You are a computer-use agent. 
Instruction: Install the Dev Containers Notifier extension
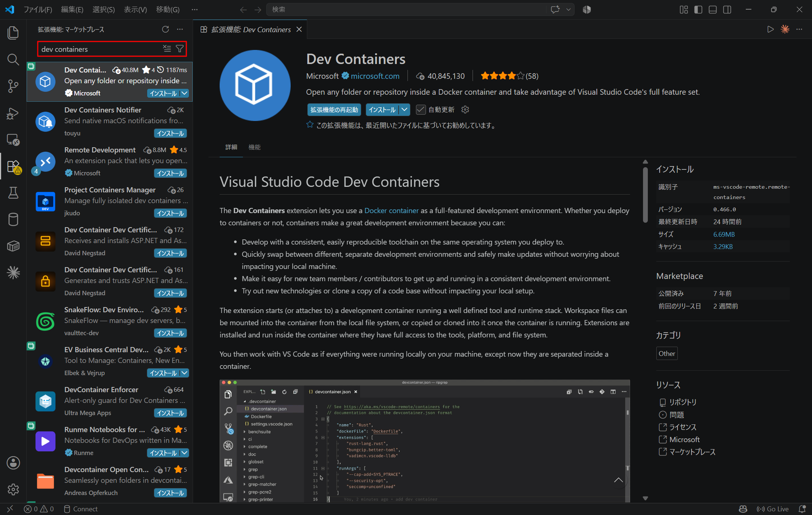coord(170,133)
